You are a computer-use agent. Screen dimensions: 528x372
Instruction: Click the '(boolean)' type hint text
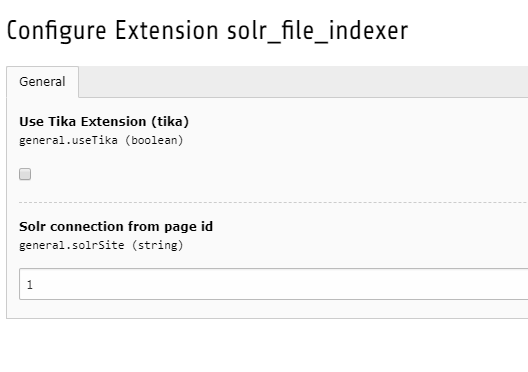(154, 140)
